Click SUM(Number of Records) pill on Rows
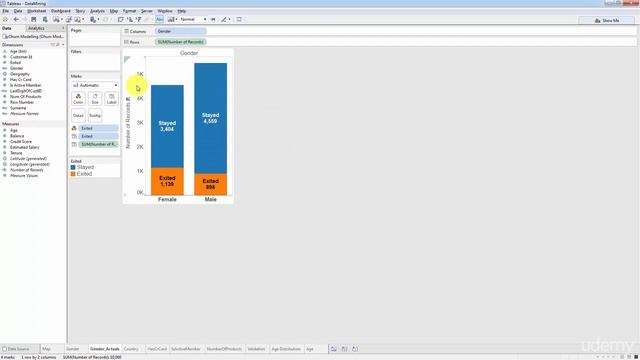 (x=180, y=42)
